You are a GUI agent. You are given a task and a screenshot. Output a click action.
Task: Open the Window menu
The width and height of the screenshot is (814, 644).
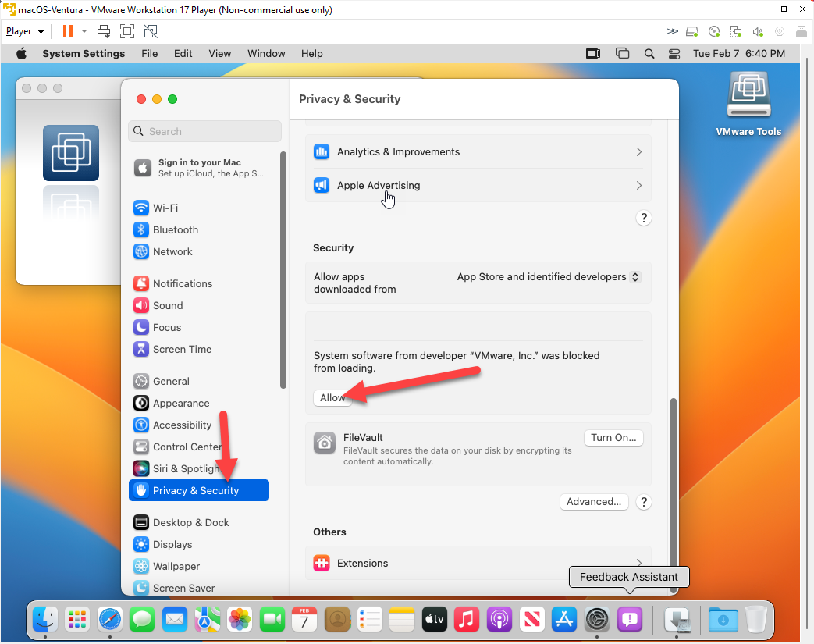266,54
